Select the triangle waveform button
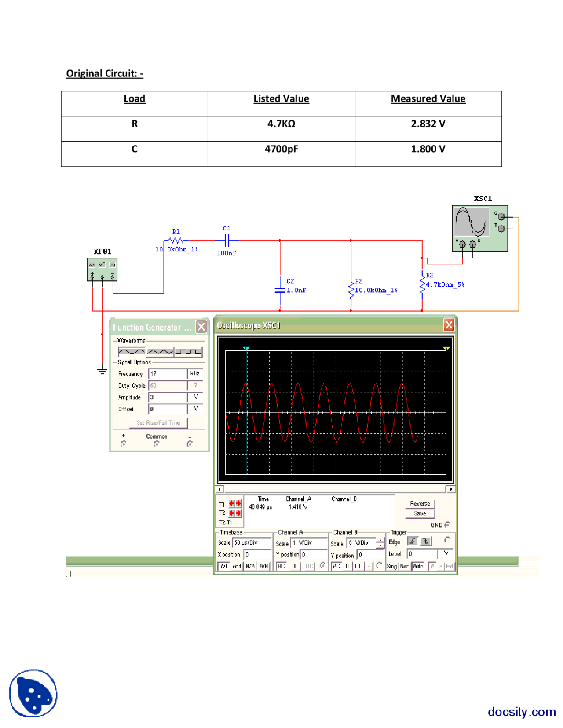This screenshot has width=563, height=728. 160,352
